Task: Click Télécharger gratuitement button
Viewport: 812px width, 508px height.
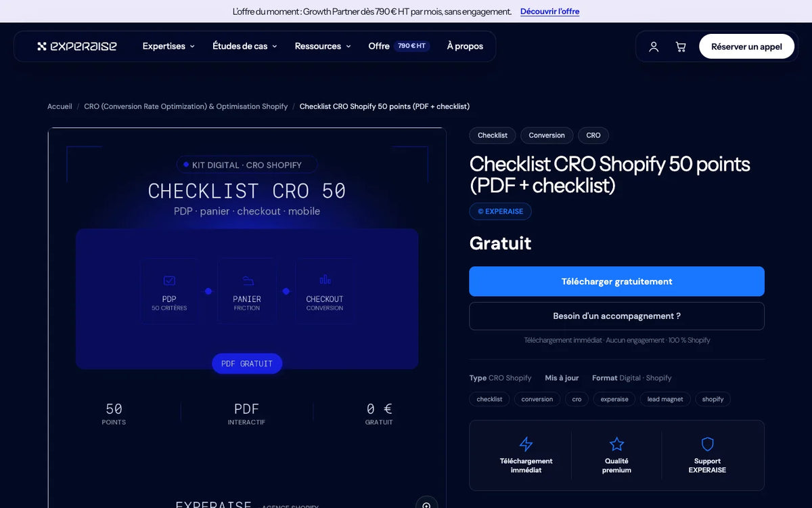Action: pos(616,281)
